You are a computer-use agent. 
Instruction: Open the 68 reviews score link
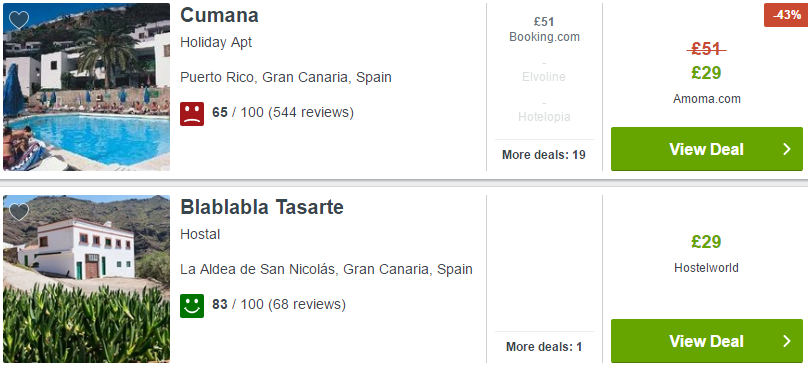point(278,305)
